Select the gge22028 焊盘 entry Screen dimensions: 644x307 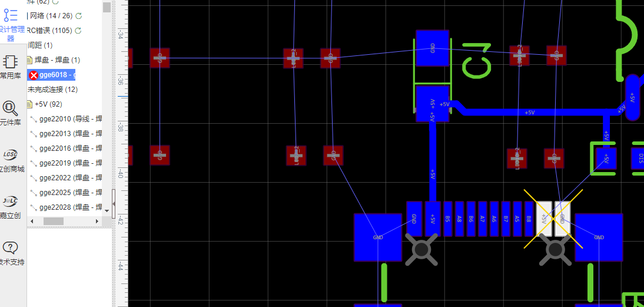[x=71, y=207]
